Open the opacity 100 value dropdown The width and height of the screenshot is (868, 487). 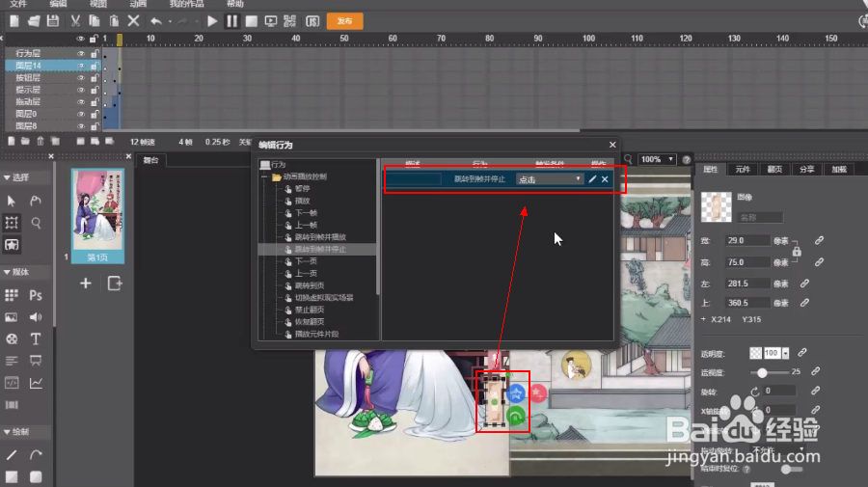click(x=785, y=353)
